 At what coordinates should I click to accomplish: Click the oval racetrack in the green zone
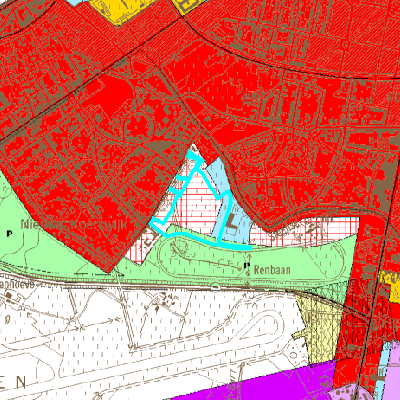(x=252, y=258)
